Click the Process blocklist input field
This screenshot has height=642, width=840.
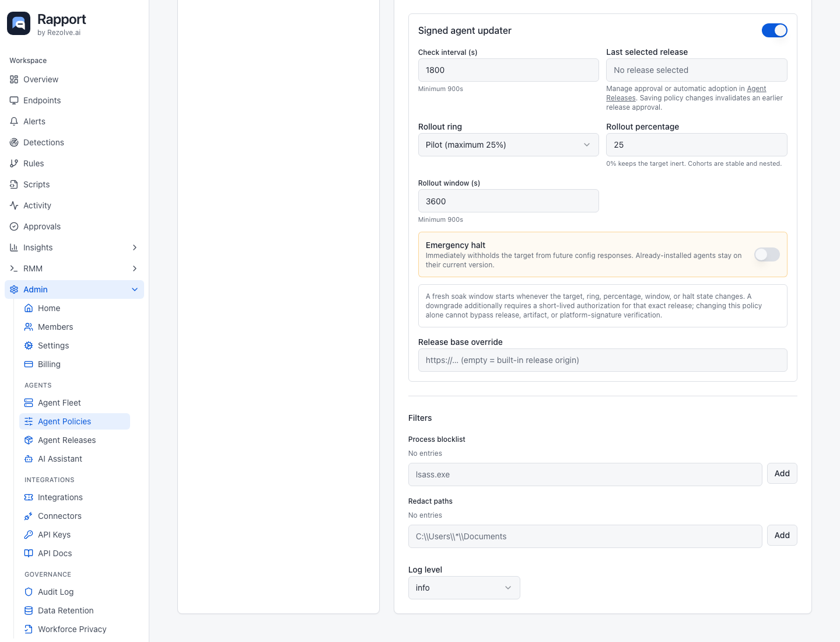click(x=585, y=474)
